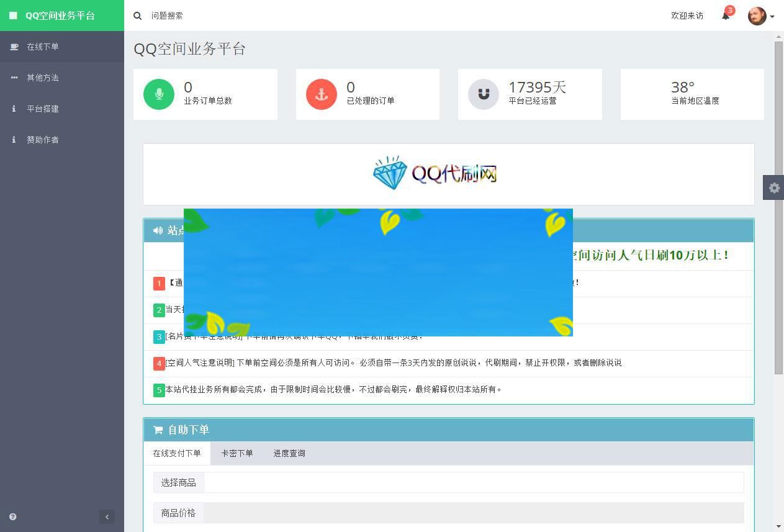Click the coffee cup icon beside 在线下单
This screenshot has height=532, width=784.
coord(14,47)
